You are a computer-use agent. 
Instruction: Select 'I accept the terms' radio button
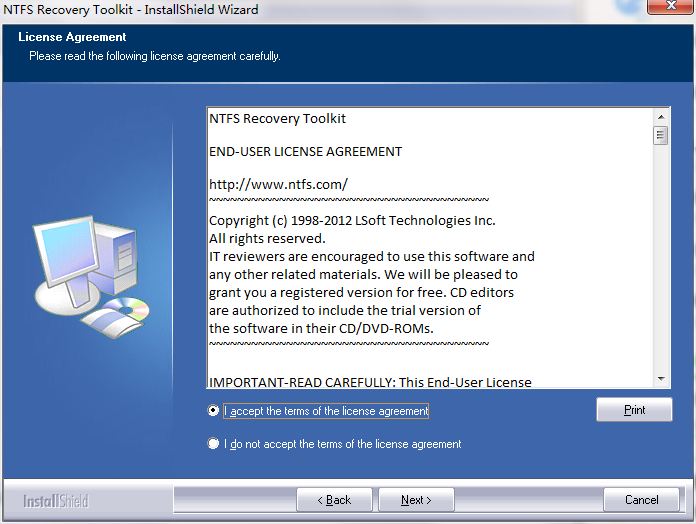click(213, 411)
